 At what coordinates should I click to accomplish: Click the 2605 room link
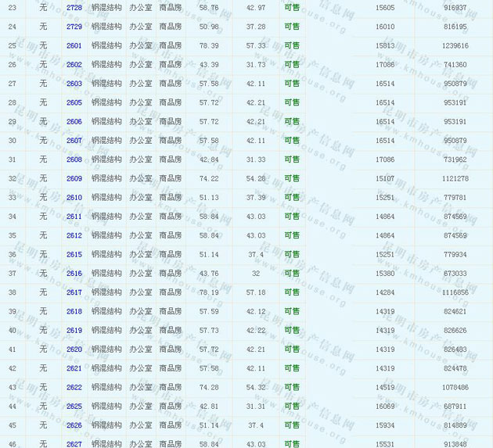(74, 102)
